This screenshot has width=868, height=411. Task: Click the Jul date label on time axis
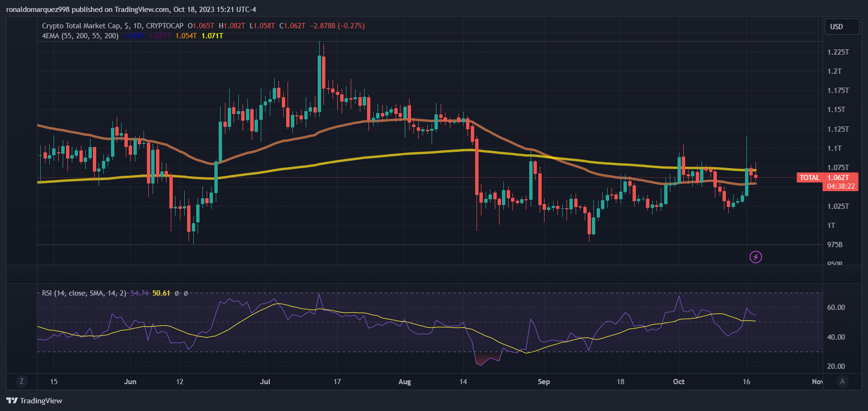265,382
